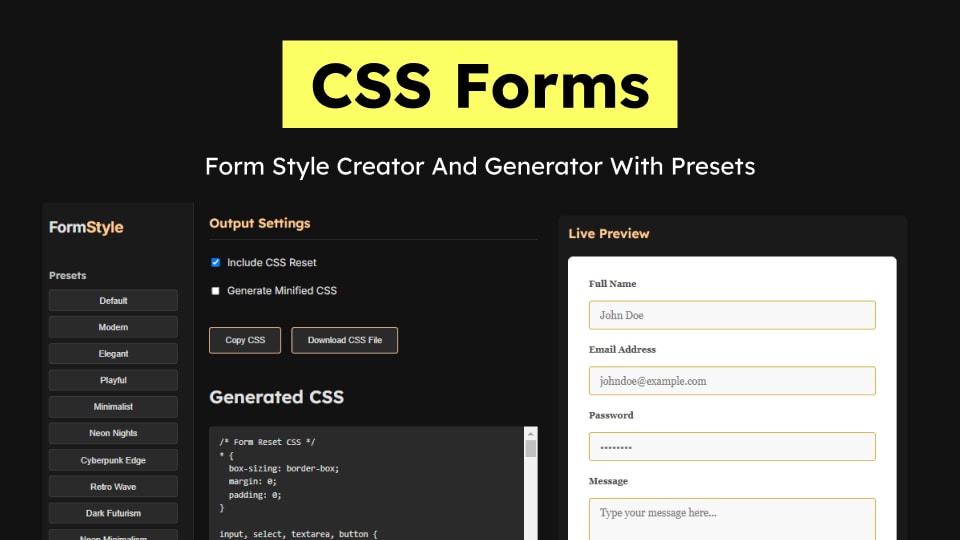Viewport: 960px width, 540px height.
Task: Click the code scrollbar up arrow
Action: pyautogui.click(x=531, y=433)
